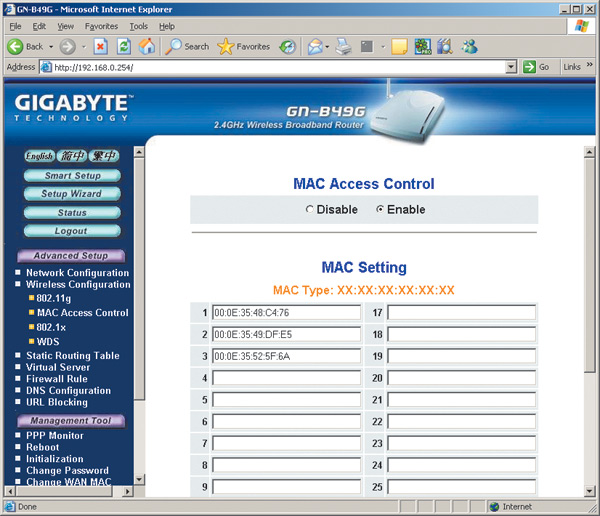The image size is (600, 516).
Task: Expand the address bar dropdown
Action: pos(511,67)
